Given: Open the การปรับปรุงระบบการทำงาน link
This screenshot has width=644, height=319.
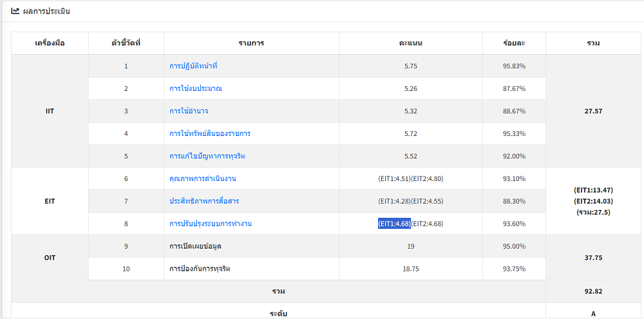Looking at the screenshot, I should click(211, 224).
